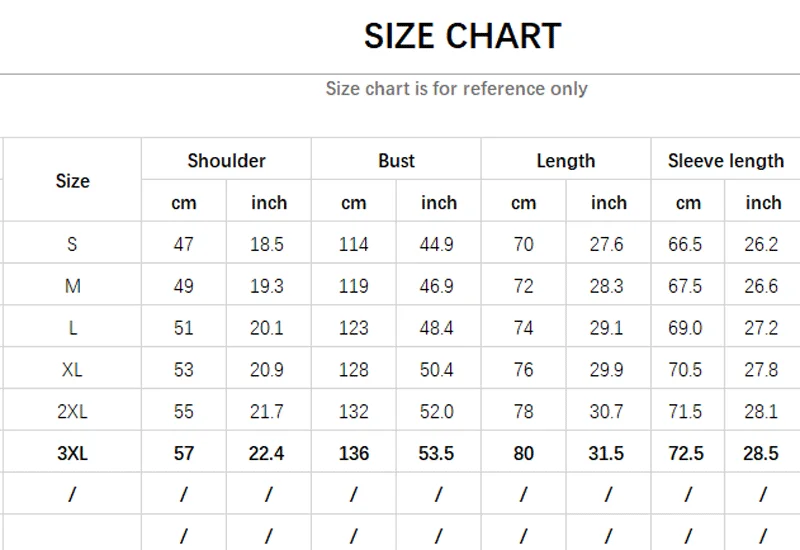Select the 119 bust cm cell

(x=353, y=286)
